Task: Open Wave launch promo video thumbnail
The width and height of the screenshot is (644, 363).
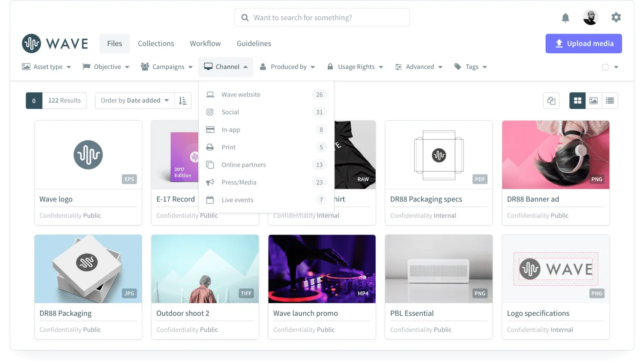Action: 322,269
